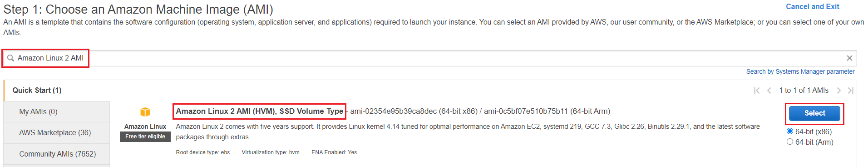868x167 pixels.
Task: Open Search by Systems Manager parameter
Action: coord(800,71)
